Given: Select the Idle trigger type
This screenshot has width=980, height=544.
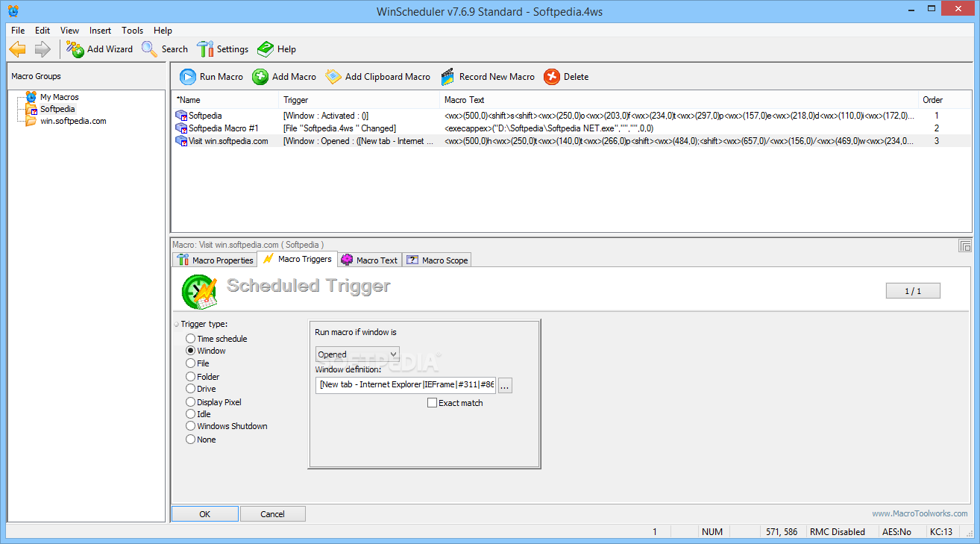Looking at the screenshot, I should 191,414.
